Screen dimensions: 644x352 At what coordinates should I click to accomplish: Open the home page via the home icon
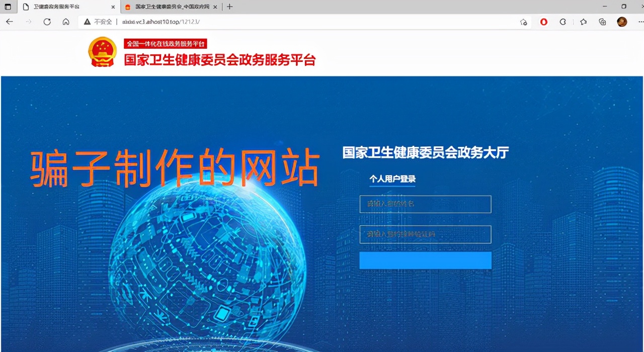click(66, 22)
